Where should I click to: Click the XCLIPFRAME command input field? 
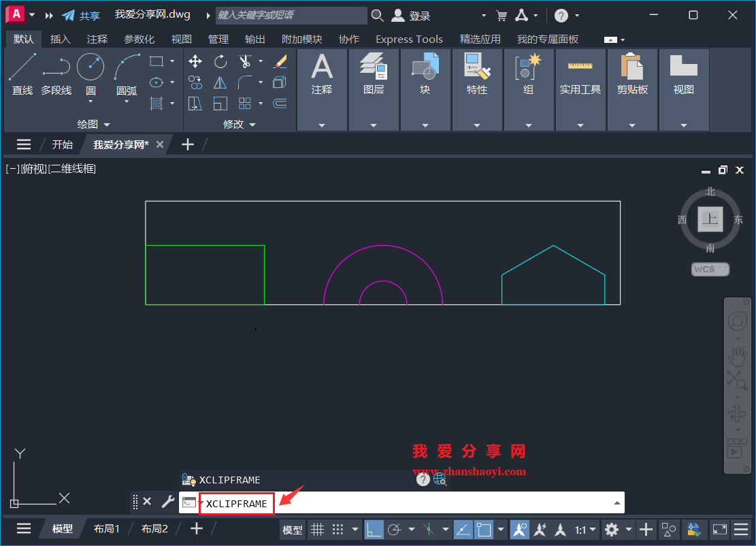point(236,504)
